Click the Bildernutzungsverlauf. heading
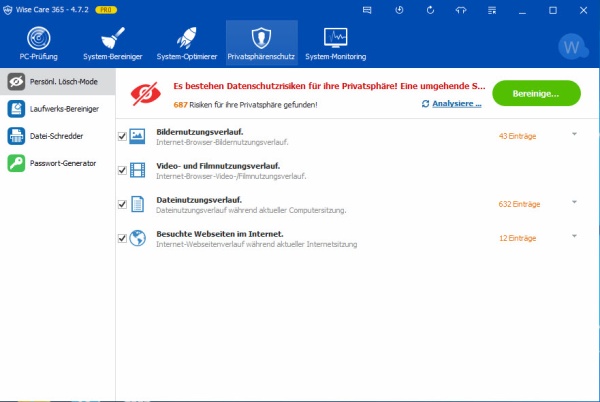The height and width of the screenshot is (402, 600). (x=200, y=132)
